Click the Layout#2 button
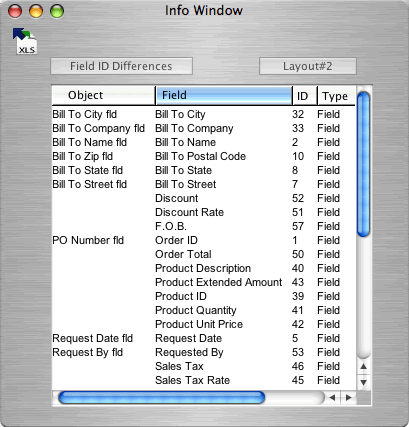 (x=308, y=66)
